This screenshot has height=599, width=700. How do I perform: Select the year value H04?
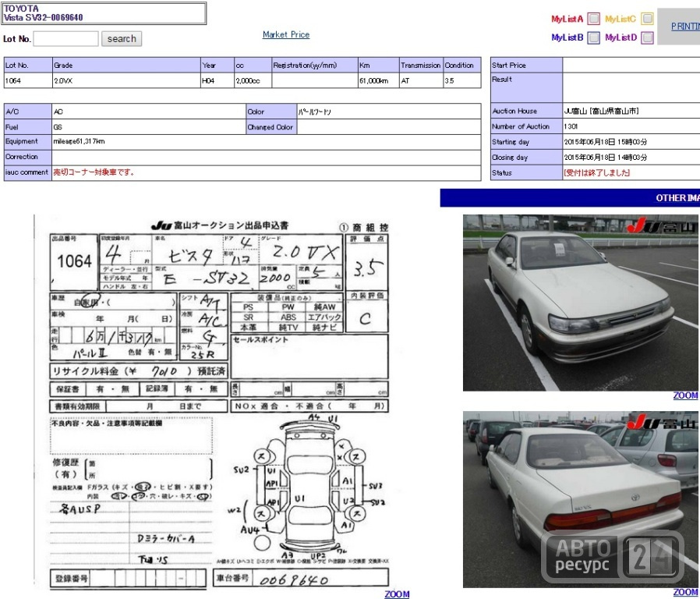tap(208, 81)
